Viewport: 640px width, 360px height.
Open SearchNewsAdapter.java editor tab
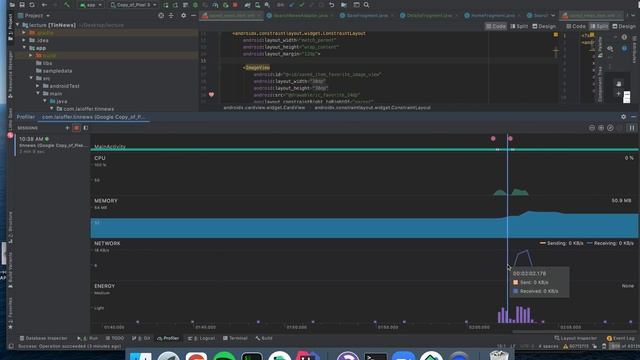pyautogui.click(x=300, y=16)
